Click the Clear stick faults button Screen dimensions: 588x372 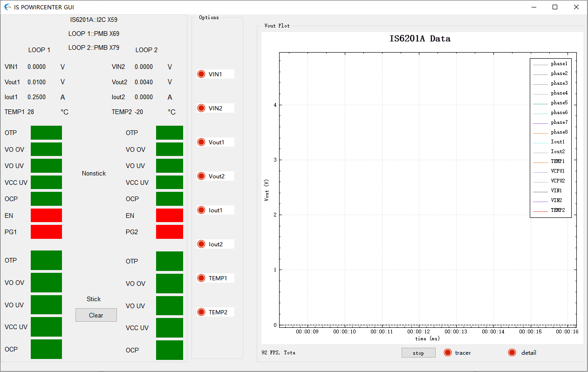[x=96, y=315]
